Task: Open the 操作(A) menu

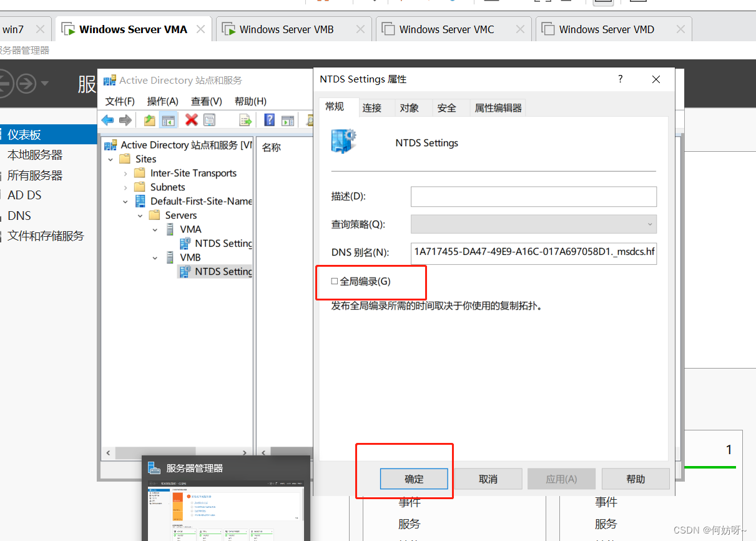Action: (163, 101)
